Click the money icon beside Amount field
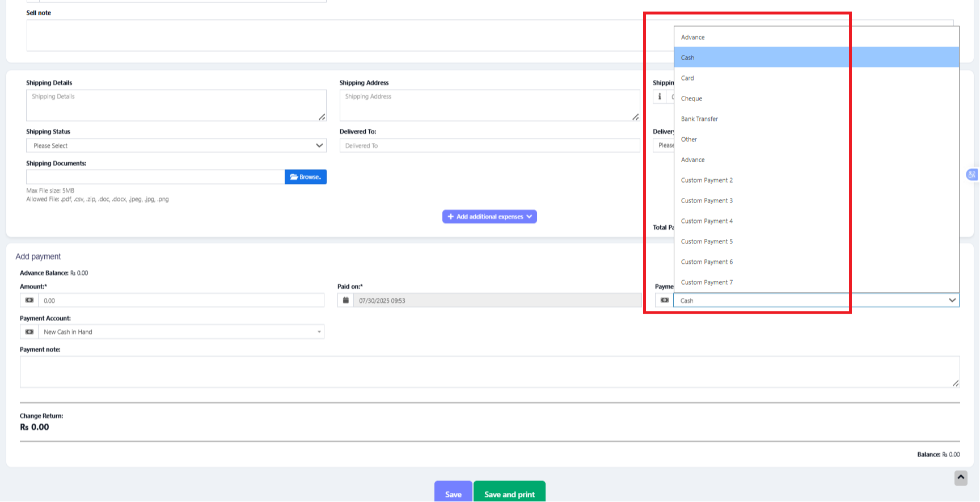The height and width of the screenshot is (502, 980). click(x=29, y=300)
